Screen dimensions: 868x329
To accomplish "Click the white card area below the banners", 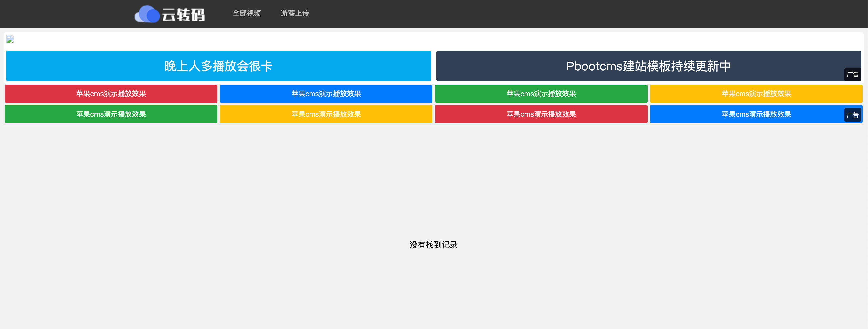I will [x=434, y=168].
